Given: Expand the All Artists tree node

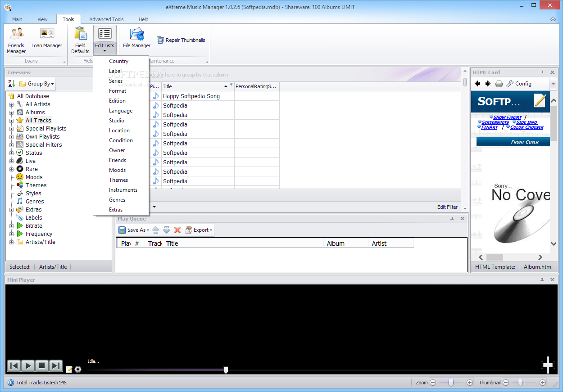Looking at the screenshot, I should [12, 104].
